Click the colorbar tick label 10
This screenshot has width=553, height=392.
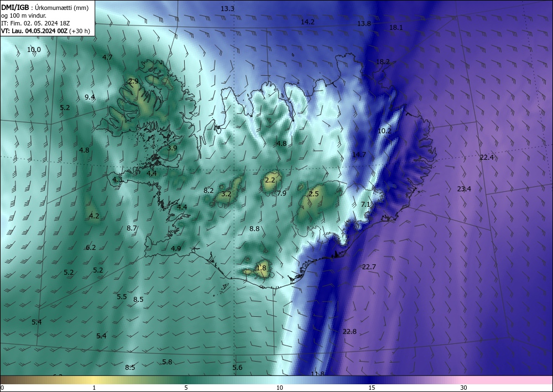coord(280,388)
